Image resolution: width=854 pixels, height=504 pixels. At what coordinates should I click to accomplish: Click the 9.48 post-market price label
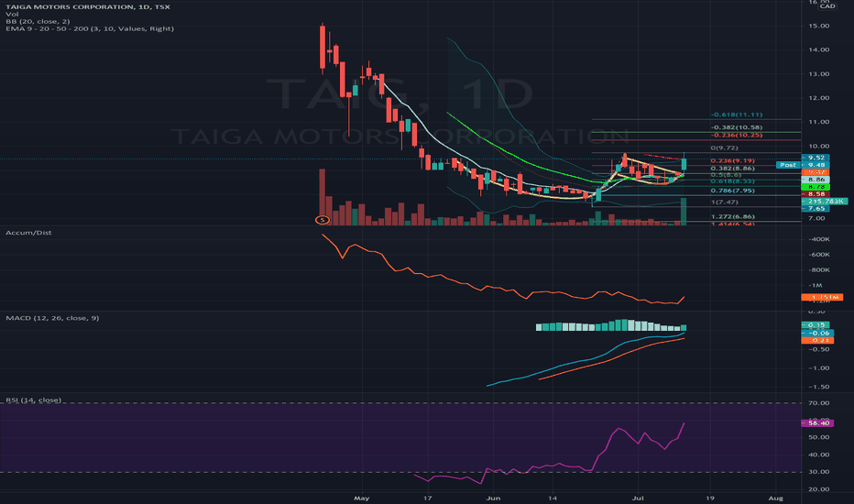pos(816,165)
